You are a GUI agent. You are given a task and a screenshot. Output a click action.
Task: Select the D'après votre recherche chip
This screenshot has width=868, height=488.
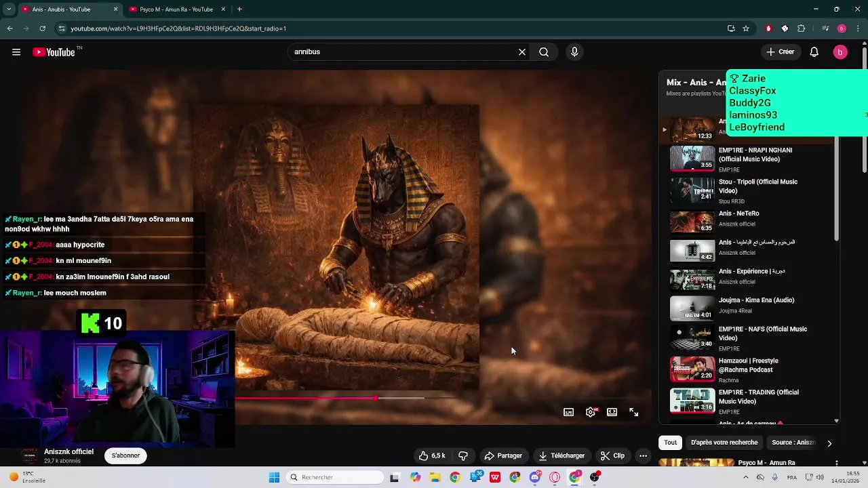(x=724, y=443)
